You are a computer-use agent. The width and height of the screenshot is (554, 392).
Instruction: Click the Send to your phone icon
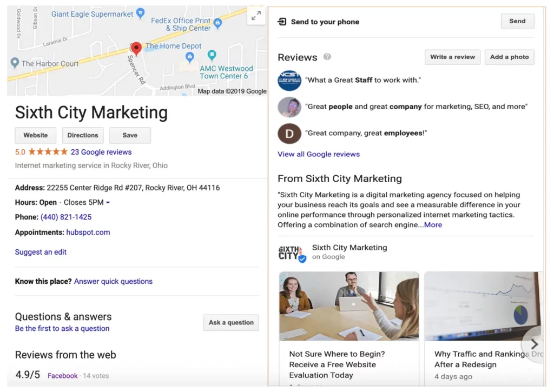click(282, 22)
